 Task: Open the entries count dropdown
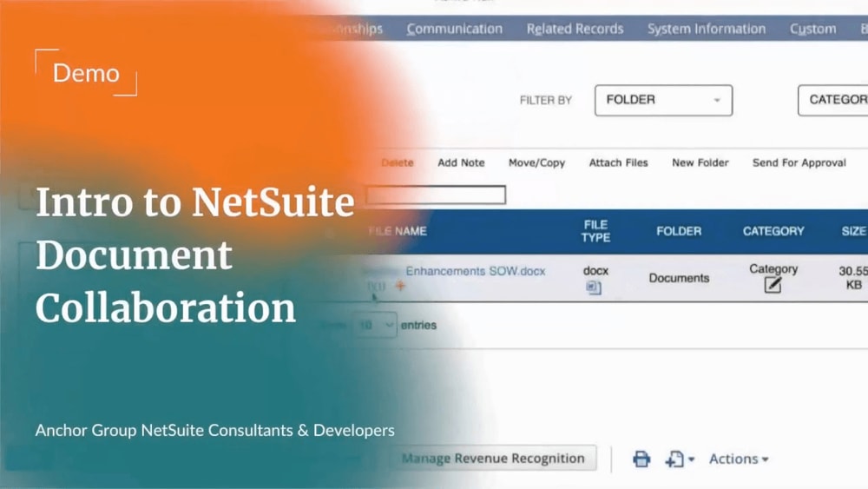tap(375, 325)
